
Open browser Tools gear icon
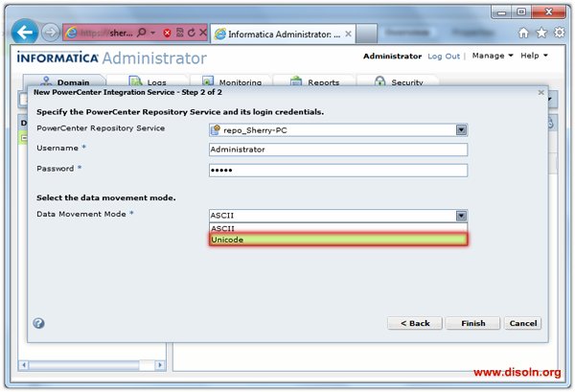[x=560, y=33]
